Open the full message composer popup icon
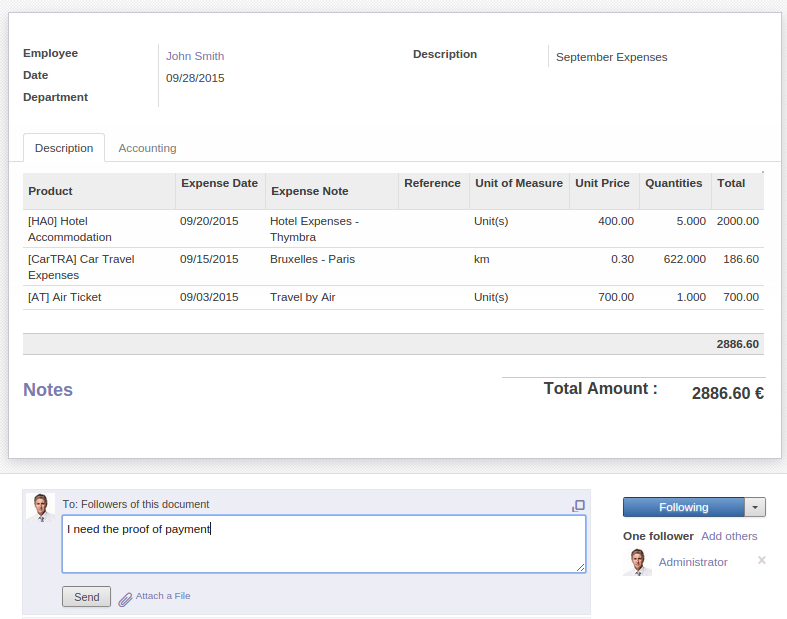Screen dimensions: 787x619 pyautogui.click(x=578, y=506)
